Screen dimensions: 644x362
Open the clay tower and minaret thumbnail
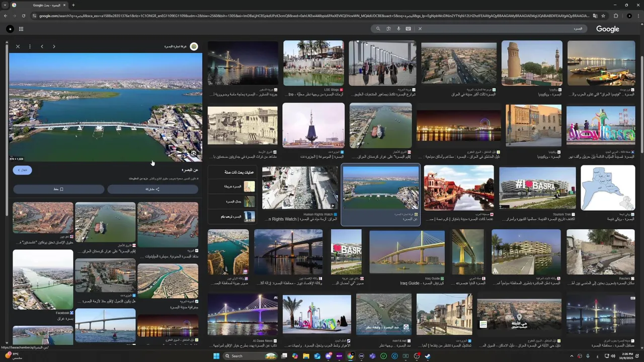click(532, 63)
